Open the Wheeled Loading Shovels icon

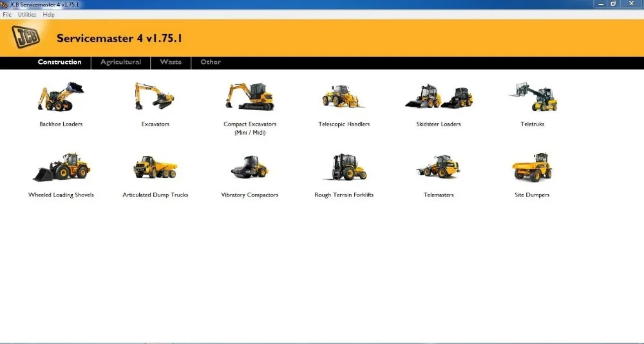61,167
